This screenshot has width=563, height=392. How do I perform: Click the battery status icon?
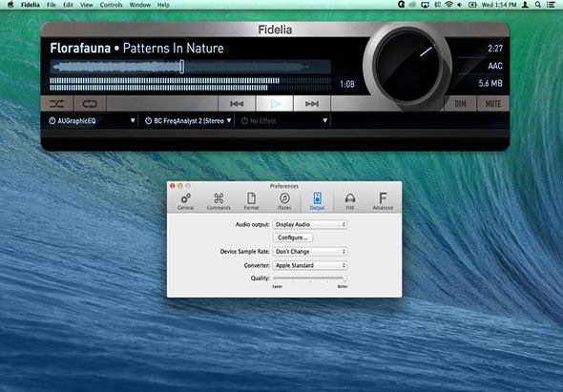(472, 5)
